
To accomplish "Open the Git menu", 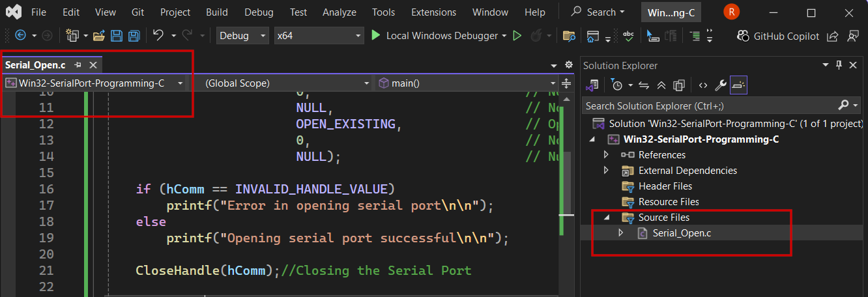I will tap(137, 12).
